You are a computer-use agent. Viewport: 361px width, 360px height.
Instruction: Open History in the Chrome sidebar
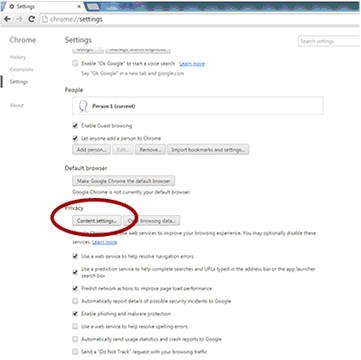click(x=18, y=57)
